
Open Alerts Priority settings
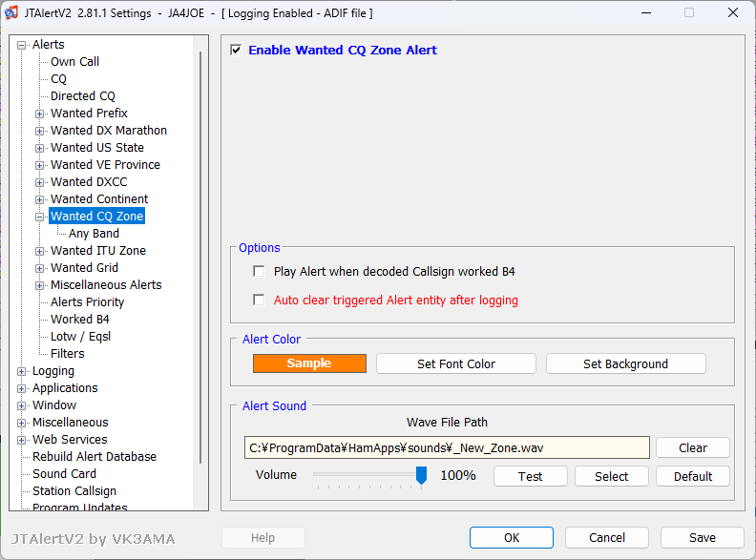(x=87, y=302)
